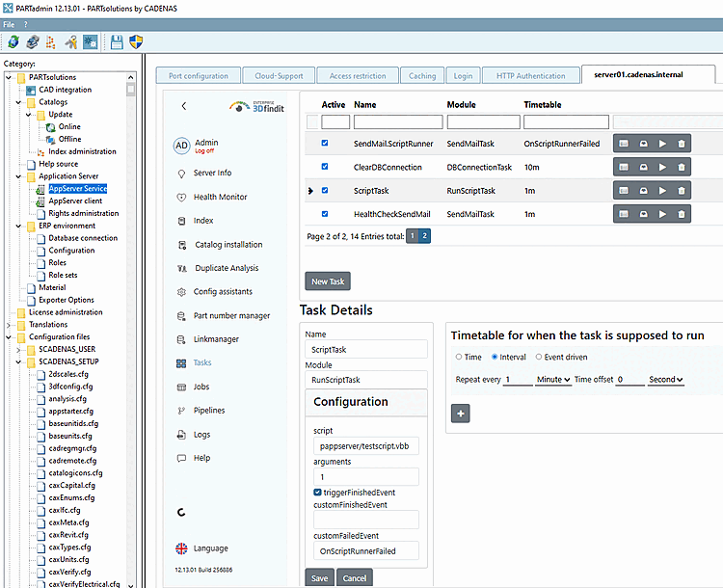Collapse the Catalogs tree node
Image resolution: width=723 pixels, height=588 pixels.
[x=18, y=102]
